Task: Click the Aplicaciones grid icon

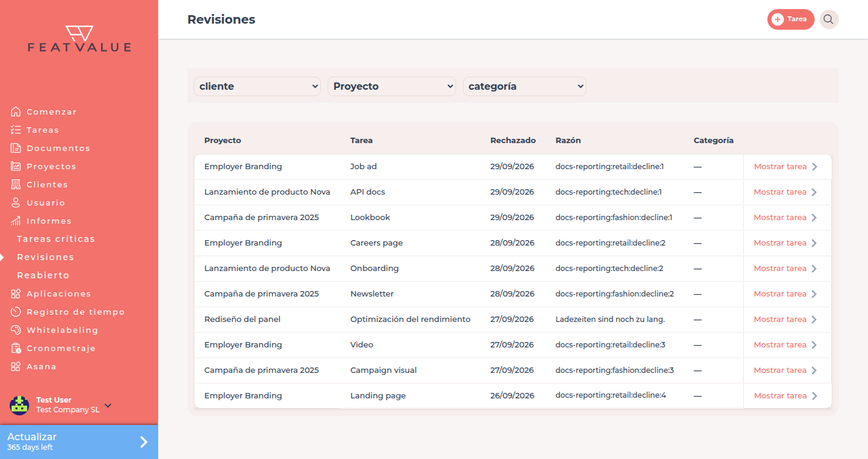Action: [x=16, y=293]
